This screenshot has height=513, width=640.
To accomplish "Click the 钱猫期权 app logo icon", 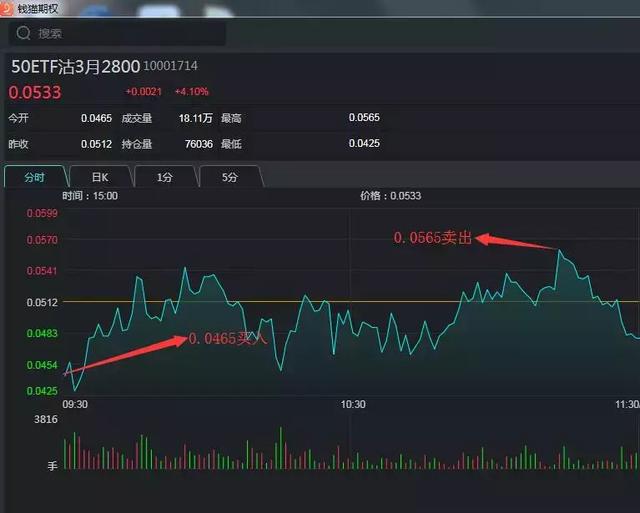I will click(6, 8).
